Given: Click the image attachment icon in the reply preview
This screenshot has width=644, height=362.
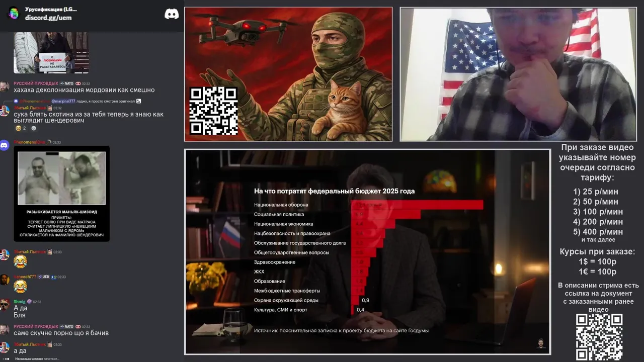Looking at the screenshot, I should (x=139, y=101).
